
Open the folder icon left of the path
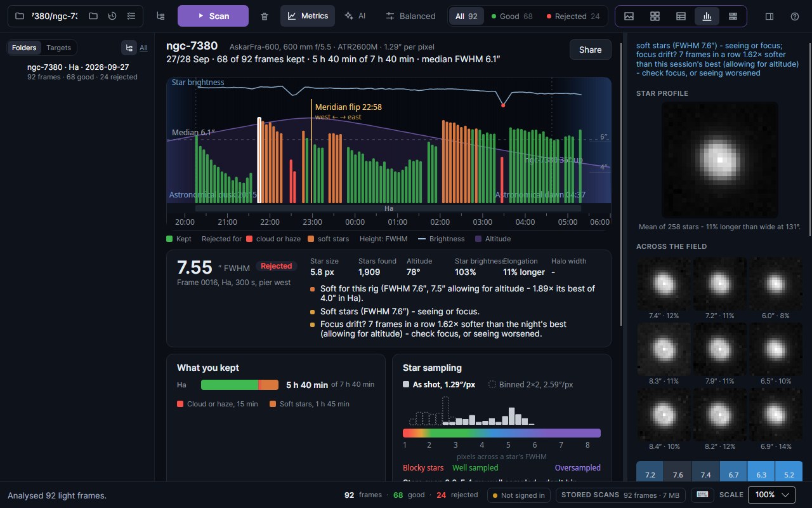[x=20, y=16]
